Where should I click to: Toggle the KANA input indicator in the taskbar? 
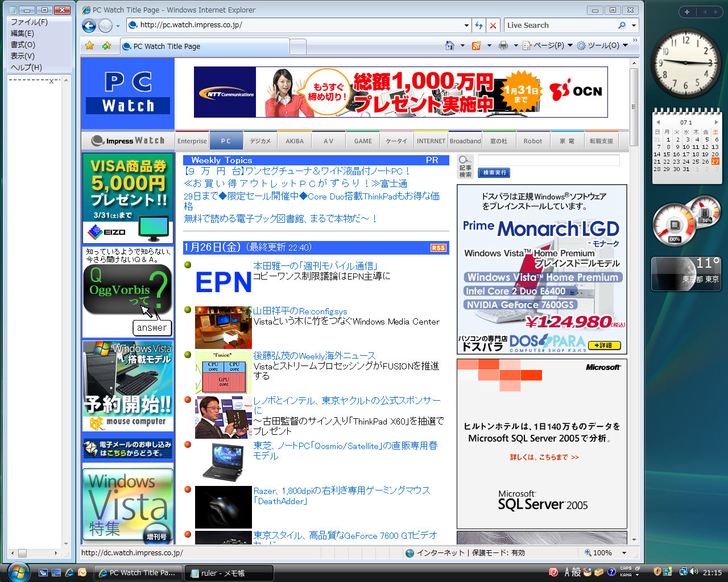coord(626,575)
